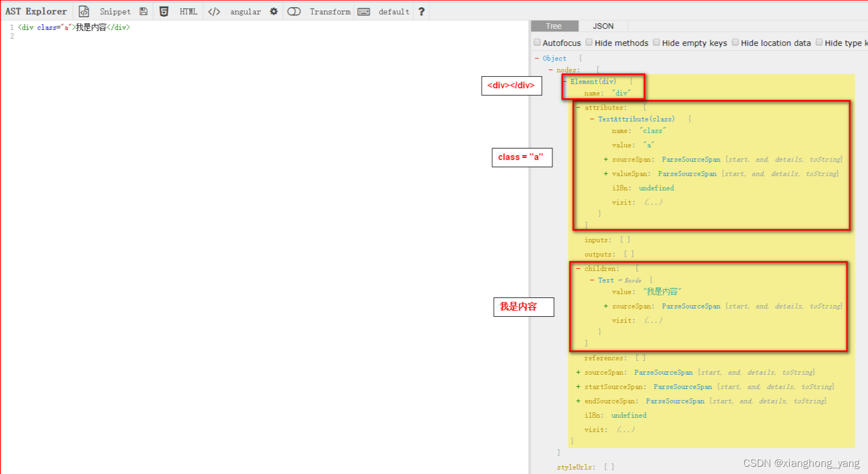868x474 pixels.
Task: Expand the startSourceSpan entry
Action: pos(578,387)
